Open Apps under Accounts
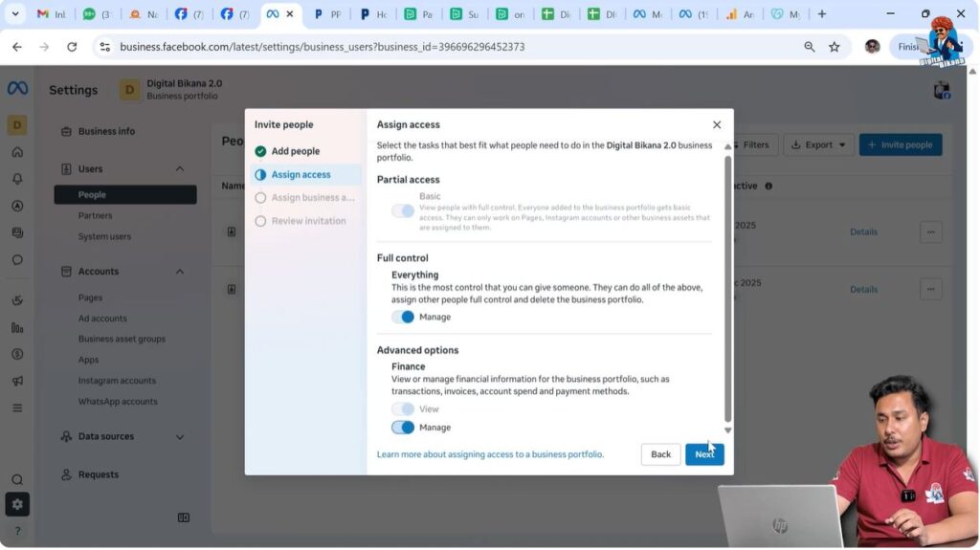The height and width of the screenshot is (550, 980). pos(88,360)
